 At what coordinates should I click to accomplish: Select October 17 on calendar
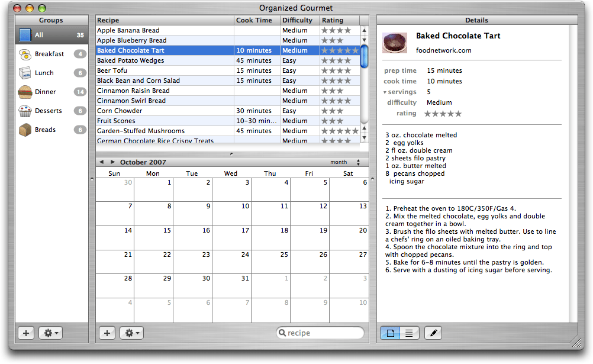(231, 237)
